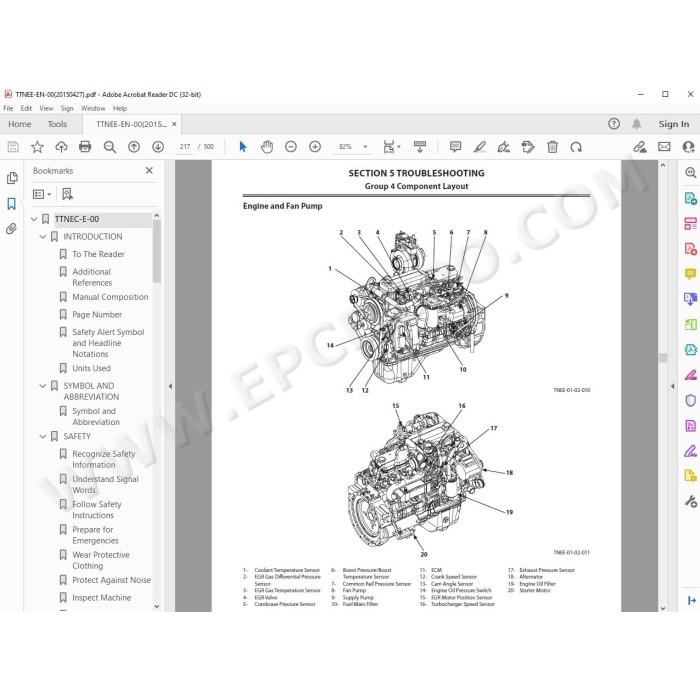Go to previous page arrow
The height and width of the screenshot is (700, 700).
[134, 146]
